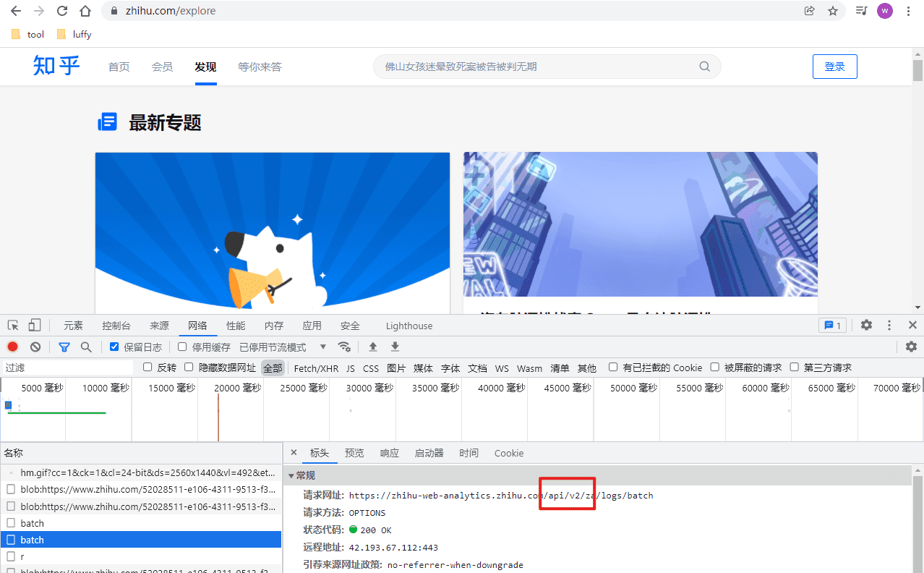Close the request details pane
This screenshot has height=573, width=924.
tap(294, 453)
